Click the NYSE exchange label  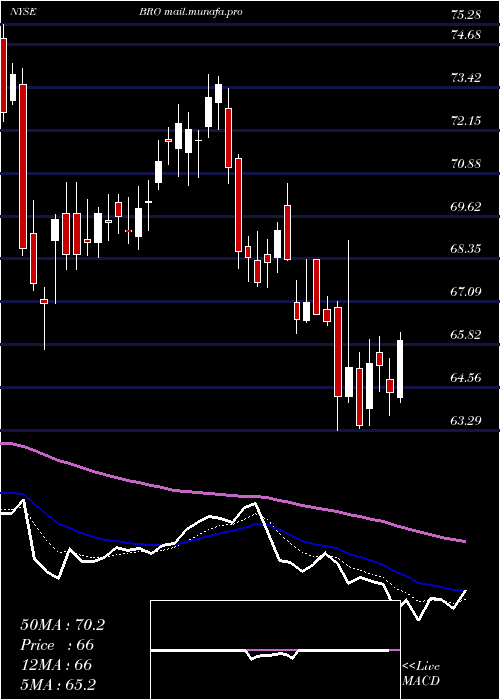click(x=25, y=12)
